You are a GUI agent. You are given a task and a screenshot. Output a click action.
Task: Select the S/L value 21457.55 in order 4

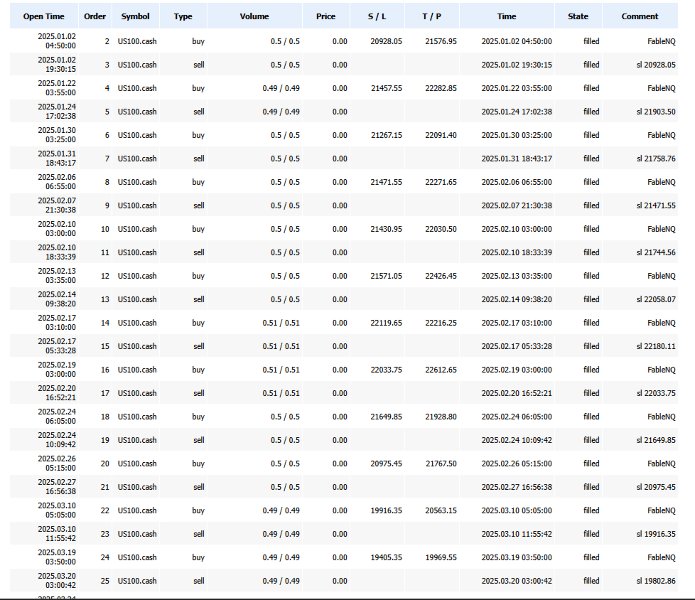pyautogui.click(x=387, y=88)
